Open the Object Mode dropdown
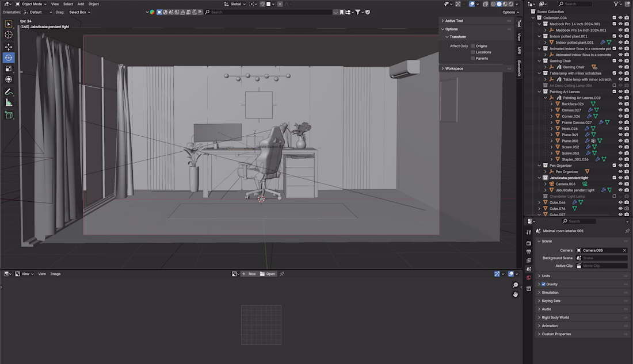 31,4
